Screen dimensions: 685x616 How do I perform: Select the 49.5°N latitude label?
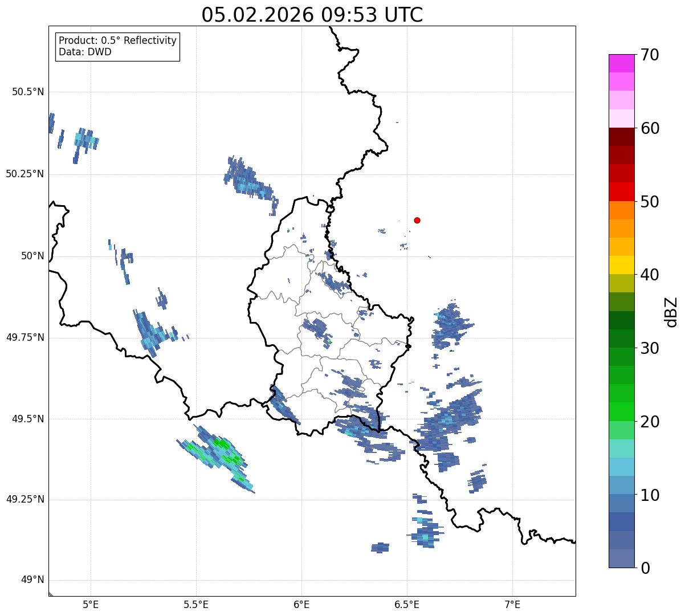click(28, 419)
